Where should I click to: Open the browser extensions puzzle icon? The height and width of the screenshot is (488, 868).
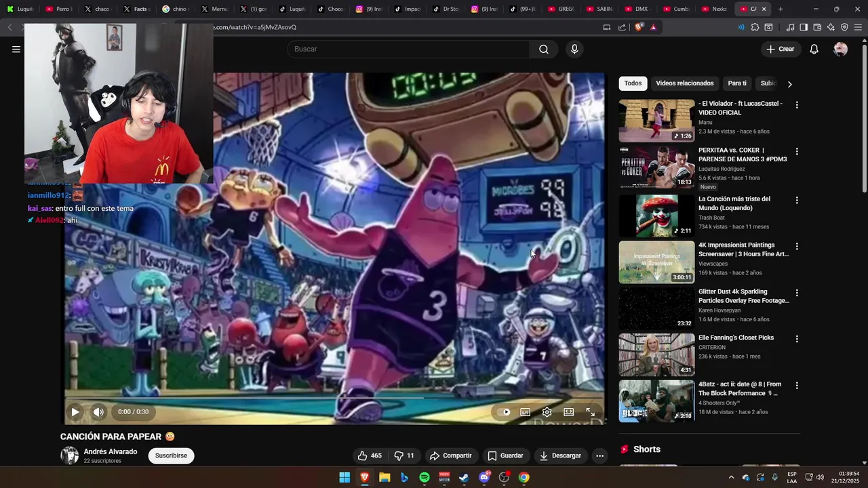point(755,27)
